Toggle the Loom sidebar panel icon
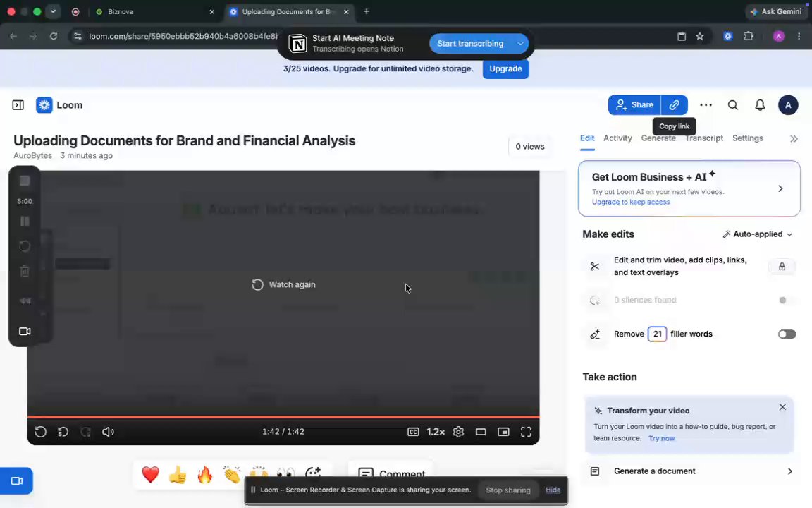 [x=18, y=105]
